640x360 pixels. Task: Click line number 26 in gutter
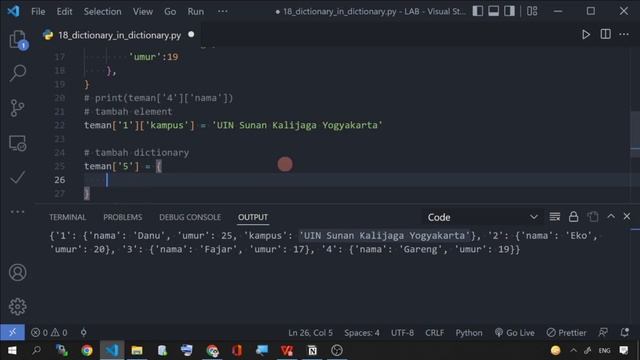click(x=60, y=180)
